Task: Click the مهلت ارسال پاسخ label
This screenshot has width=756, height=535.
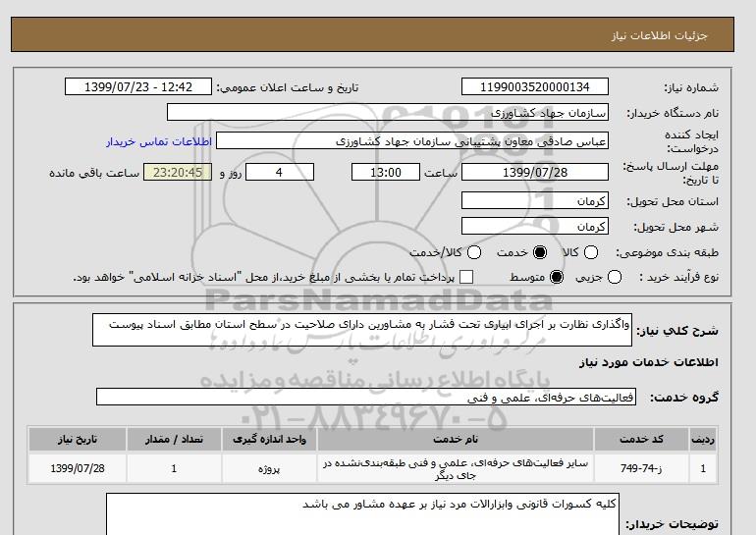Action: [671, 173]
